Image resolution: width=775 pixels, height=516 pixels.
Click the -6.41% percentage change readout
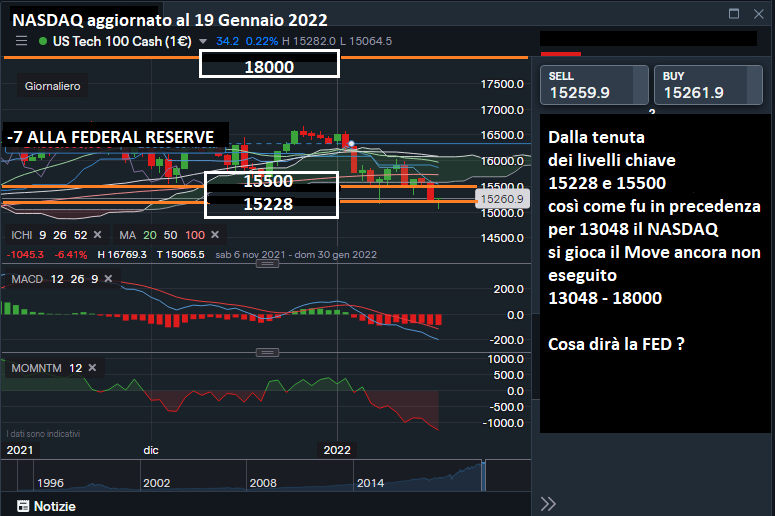(71, 255)
